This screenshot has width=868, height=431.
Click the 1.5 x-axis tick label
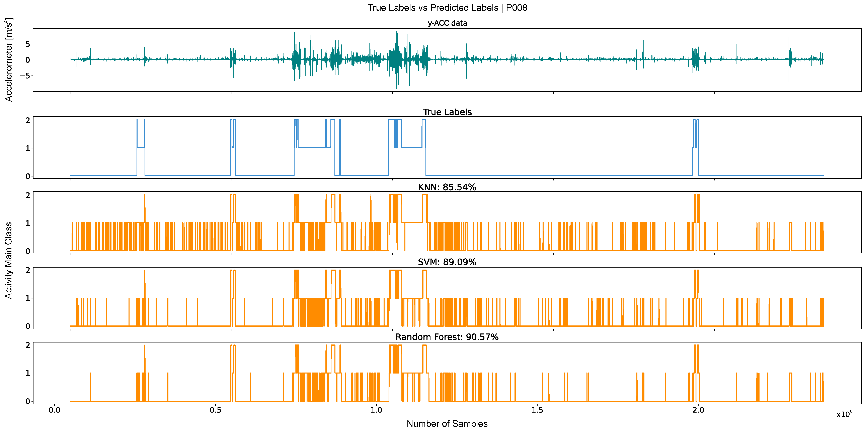point(537,410)
